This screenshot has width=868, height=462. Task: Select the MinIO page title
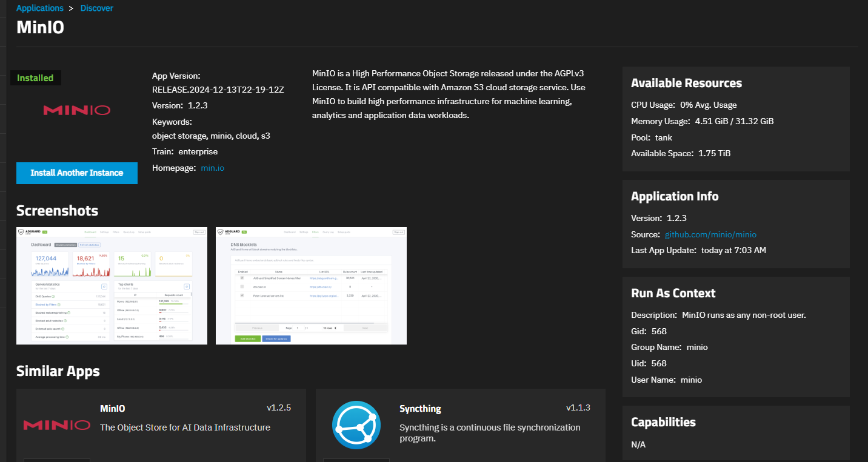tap(40, 27)
